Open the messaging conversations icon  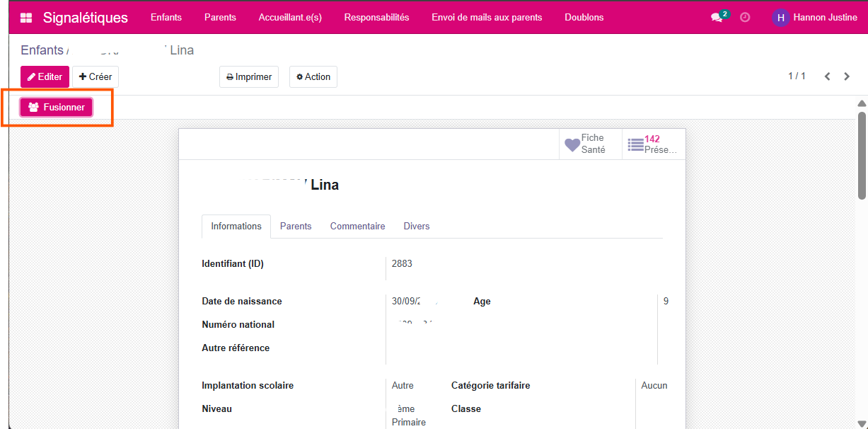tap(717, 17)
